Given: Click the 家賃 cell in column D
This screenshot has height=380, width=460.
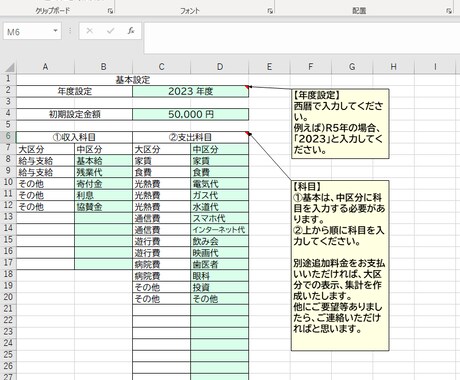Looking at the screenshot, I should [220, 161].
